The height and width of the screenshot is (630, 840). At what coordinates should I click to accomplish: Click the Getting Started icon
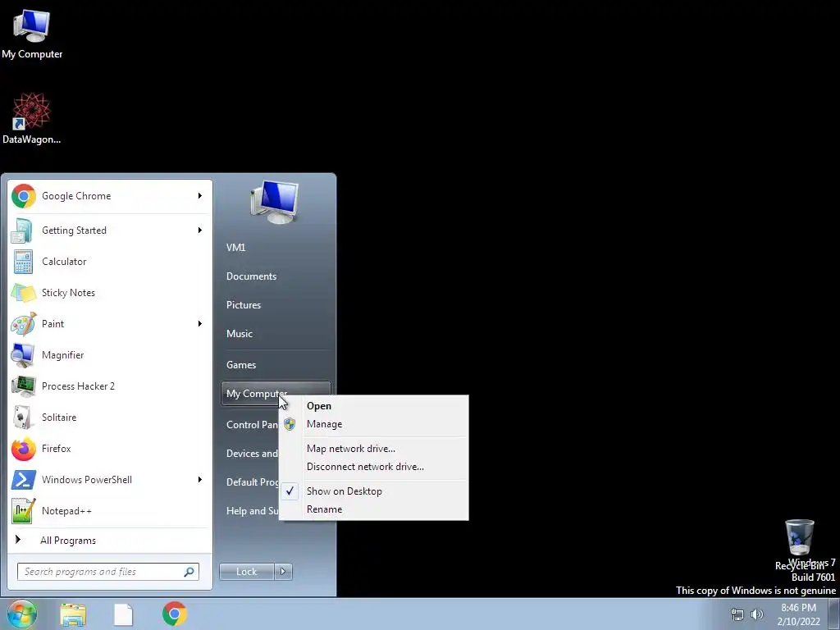[x=24, y=231]
